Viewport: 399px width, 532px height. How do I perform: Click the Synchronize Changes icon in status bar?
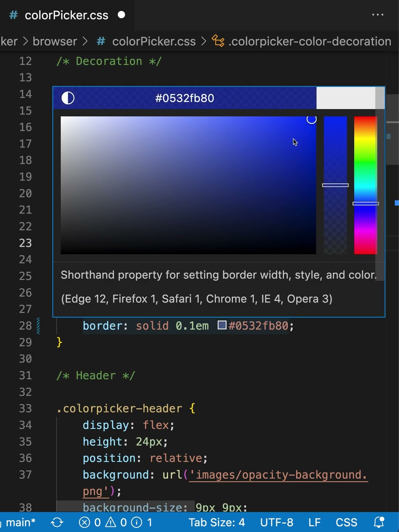tap(57, 522)
